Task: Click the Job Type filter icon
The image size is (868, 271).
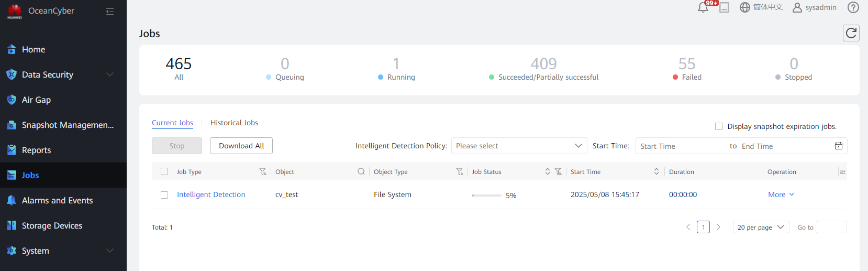Action: [263, 171]
